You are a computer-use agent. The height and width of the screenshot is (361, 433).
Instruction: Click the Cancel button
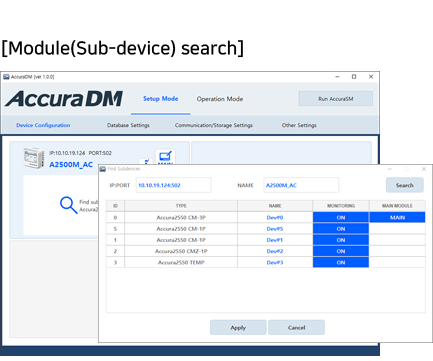tap(296, 327)
